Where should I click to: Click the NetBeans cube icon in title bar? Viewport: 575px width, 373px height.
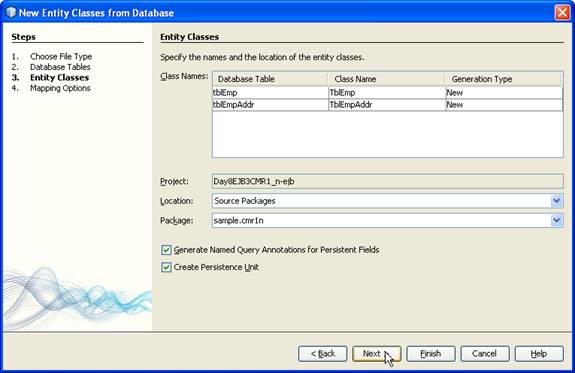point(11,13)
